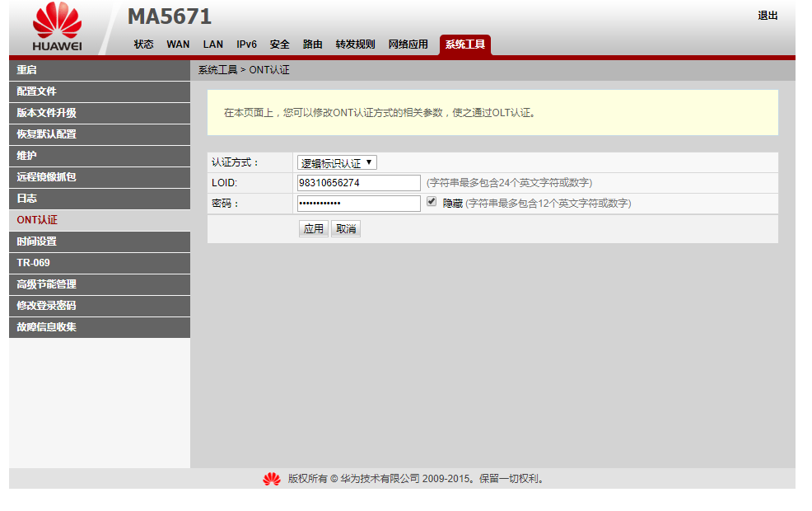Click the 取消 button

coord(346,228)
